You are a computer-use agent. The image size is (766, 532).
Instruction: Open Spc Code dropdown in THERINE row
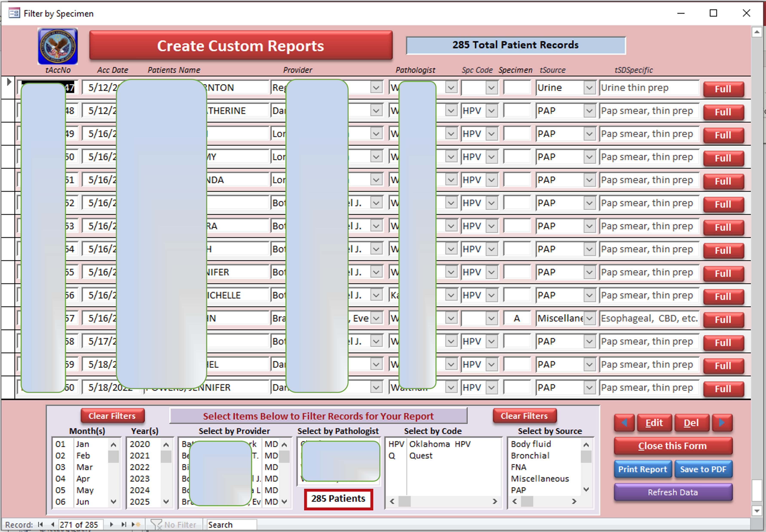point(491,111)
